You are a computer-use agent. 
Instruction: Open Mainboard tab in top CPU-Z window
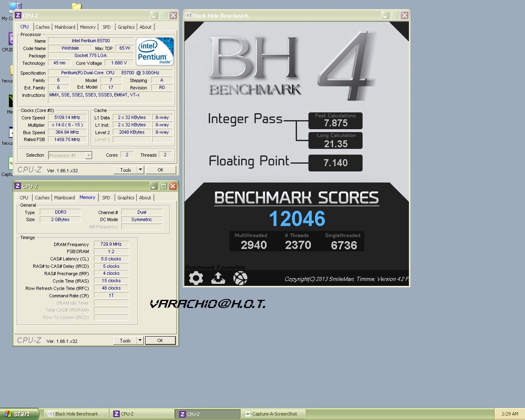point(65,27)
